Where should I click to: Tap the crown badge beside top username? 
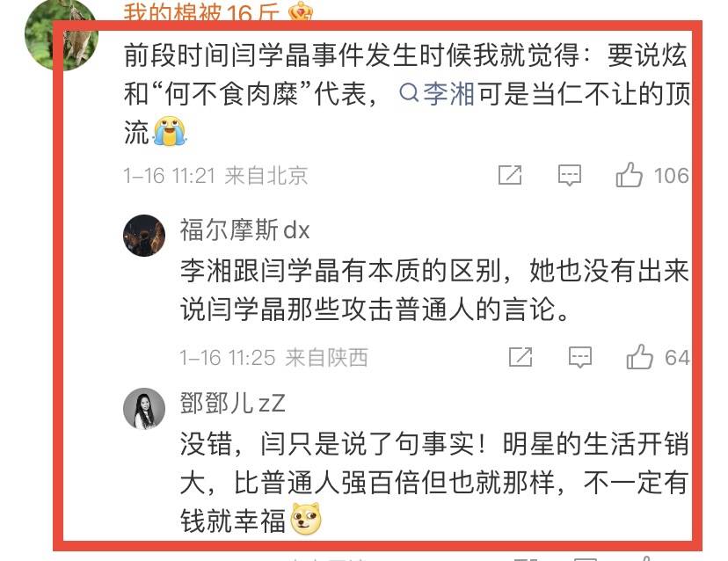click(x=301, y=11)
